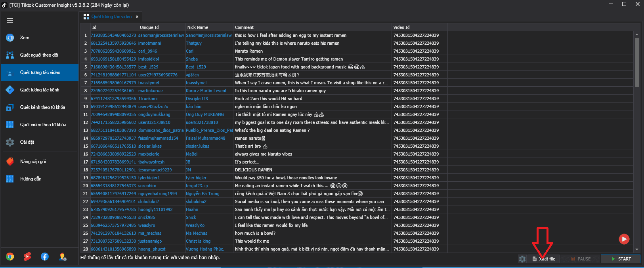Click the Hướng dẫn guide icon
The width and height of the screenshot is (644, 268).
10,179
